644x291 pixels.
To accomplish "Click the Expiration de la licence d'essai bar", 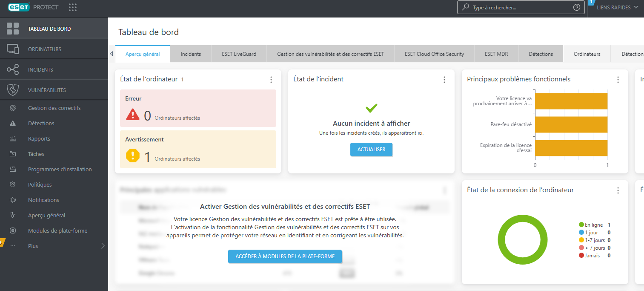I will [x=571, y=148].
